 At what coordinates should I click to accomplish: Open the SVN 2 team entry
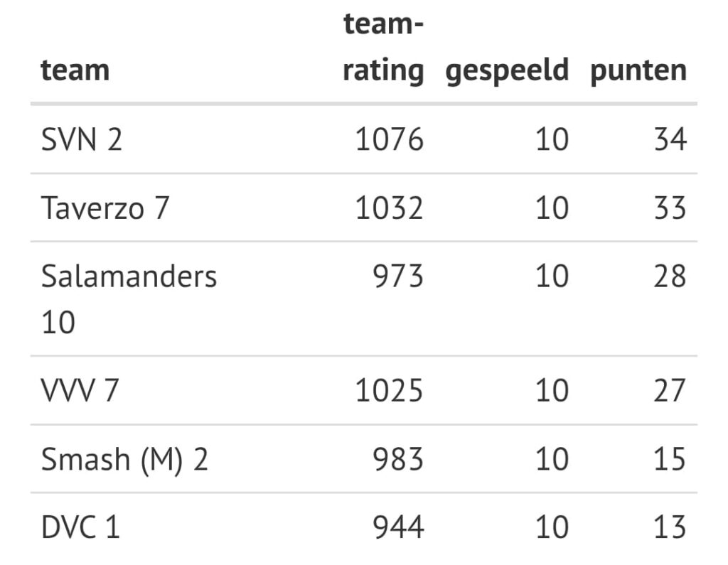tap(82, 139)
